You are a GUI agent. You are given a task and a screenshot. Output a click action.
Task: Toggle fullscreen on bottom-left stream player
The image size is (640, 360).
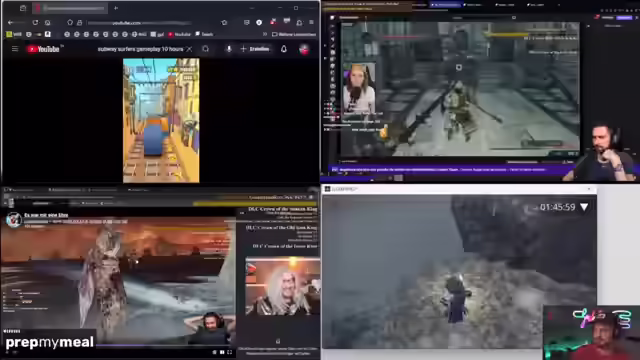click(x=230, y=352)
